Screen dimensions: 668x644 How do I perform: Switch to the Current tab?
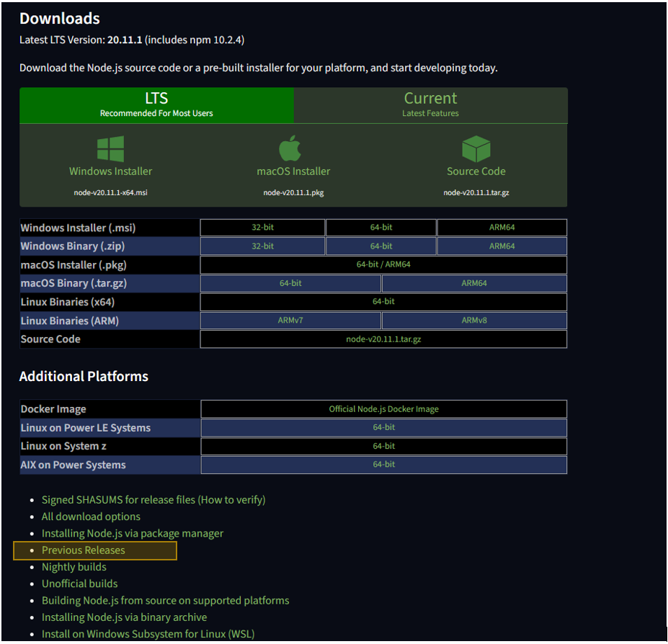coord(430,105)
